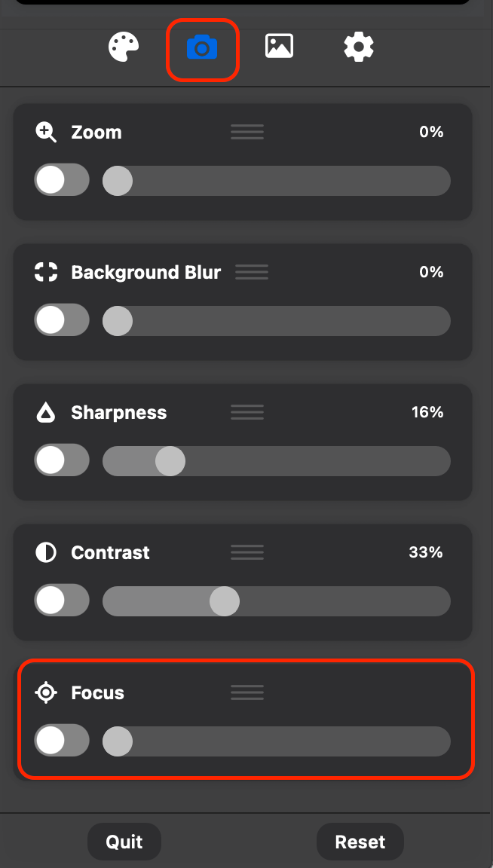Viewport: 493px width, 868px height.
Task: Click the Focus crosshair icon
Action: point(47,692)
